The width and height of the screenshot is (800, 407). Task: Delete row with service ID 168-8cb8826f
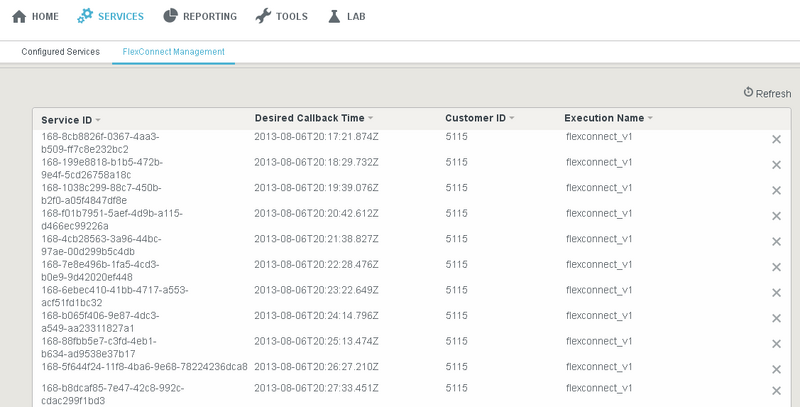(x=777, y=139)
